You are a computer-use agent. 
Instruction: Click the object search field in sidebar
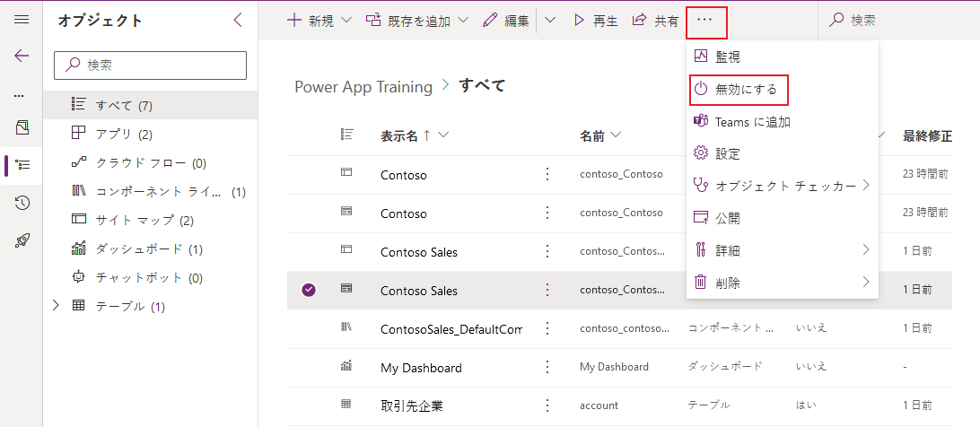coord(151,65)
